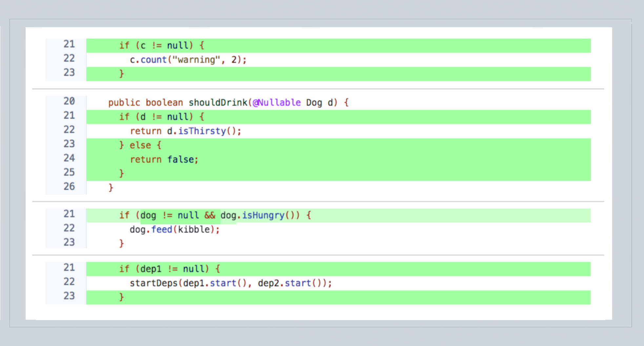Click line number 21 in the last snippet
Viewport: 644px width, 346px height.
[x=69, y=268]
